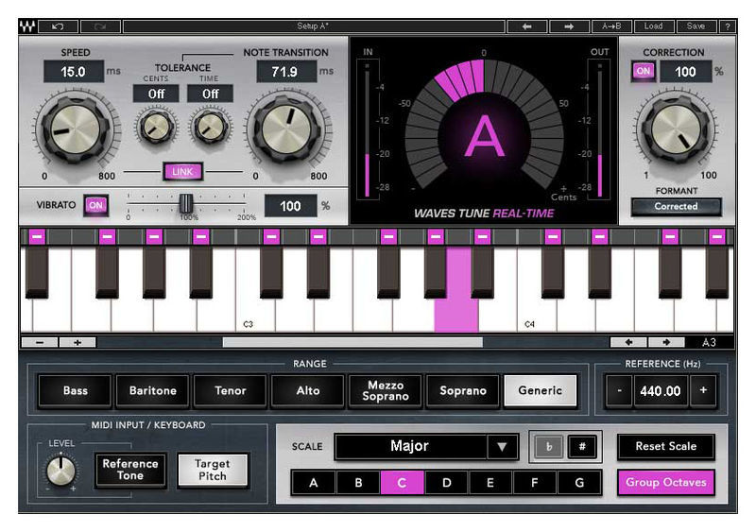The height and width of the screenshot is (532, 756).
Task: Click the Tolerance Cents value field
Action: click(x=156, y=94)
